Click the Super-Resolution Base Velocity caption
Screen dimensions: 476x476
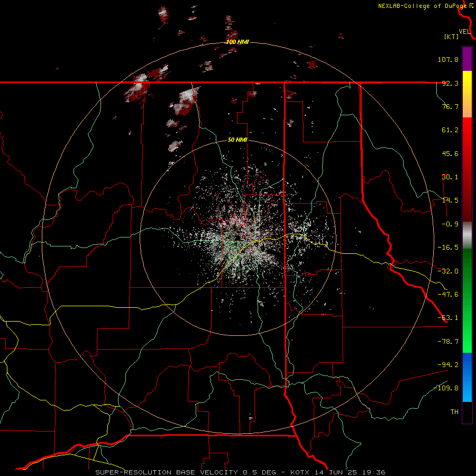click(x=240, y=472)
